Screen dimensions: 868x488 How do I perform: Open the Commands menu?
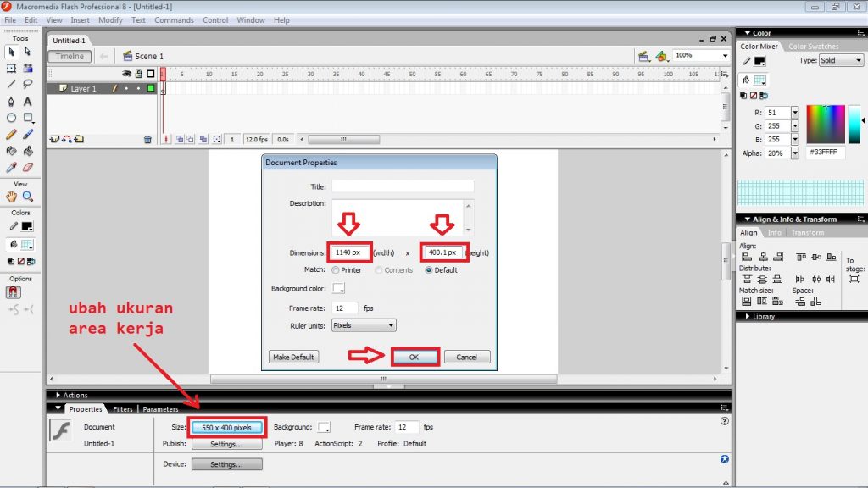(x=174, y=20)
